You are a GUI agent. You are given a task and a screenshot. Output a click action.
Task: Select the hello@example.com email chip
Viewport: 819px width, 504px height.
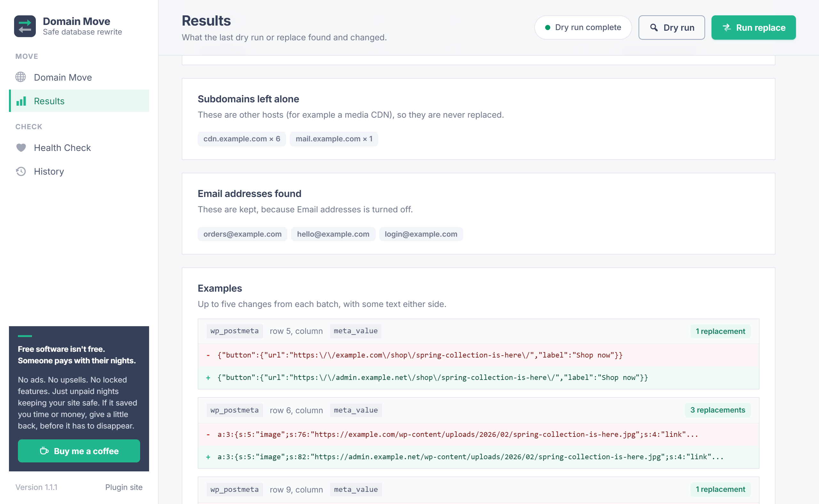(333, 234)
